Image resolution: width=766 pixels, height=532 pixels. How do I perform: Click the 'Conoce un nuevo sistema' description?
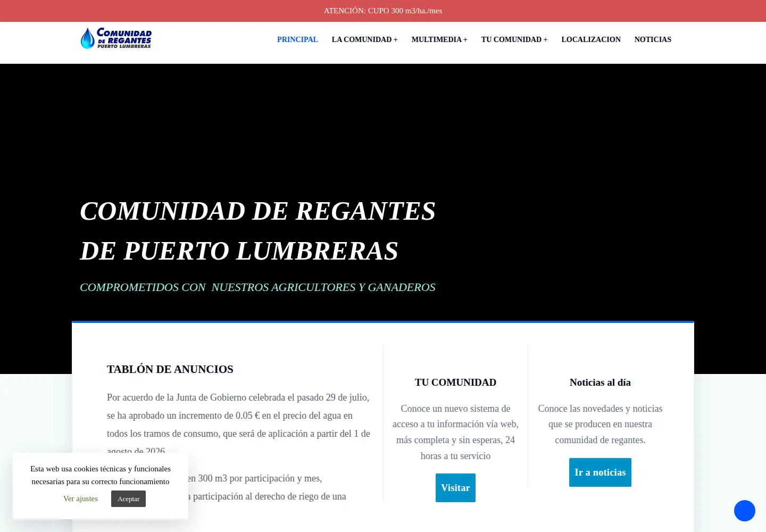455,432
